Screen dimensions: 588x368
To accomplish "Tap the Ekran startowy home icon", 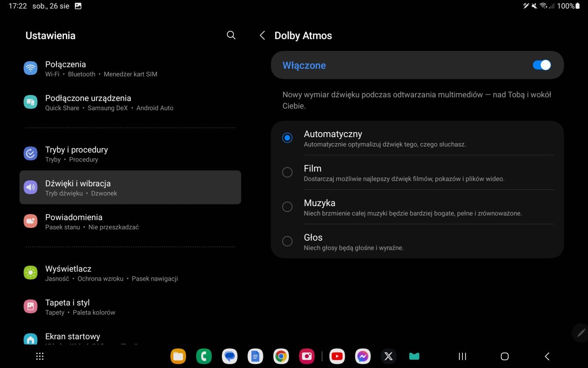I will (31, 339).
